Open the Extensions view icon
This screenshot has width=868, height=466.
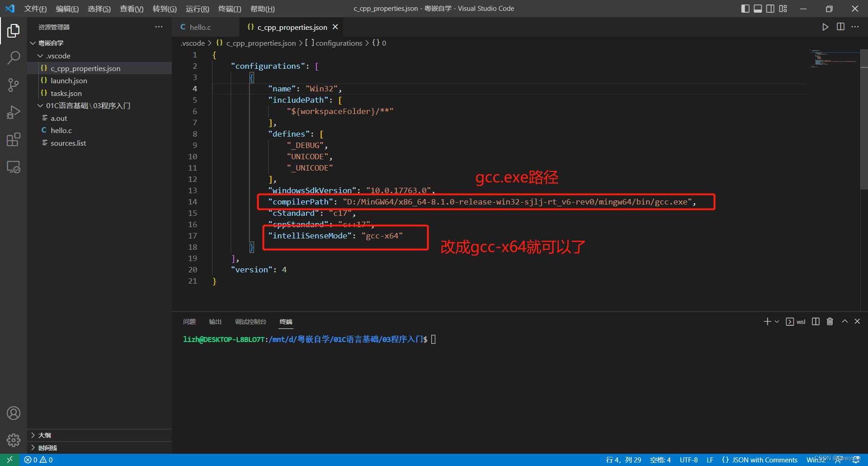[x=14, y=139]
